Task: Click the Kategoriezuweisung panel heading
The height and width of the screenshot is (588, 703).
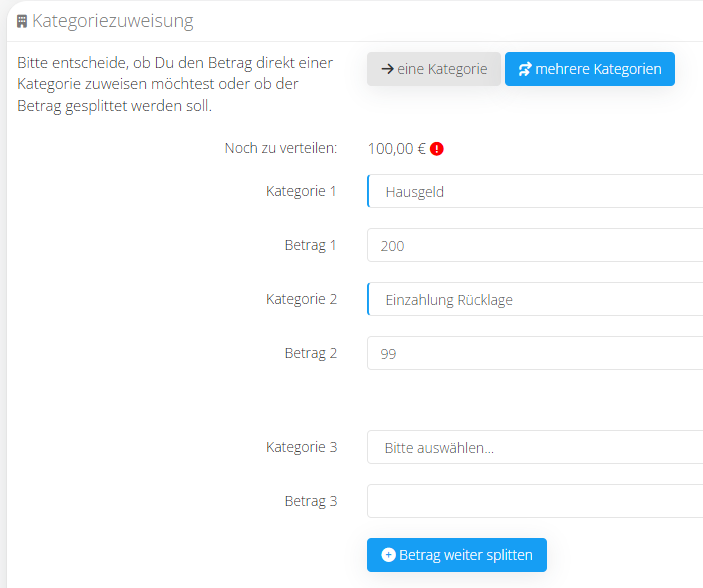Action: click(x=113, y=21)
